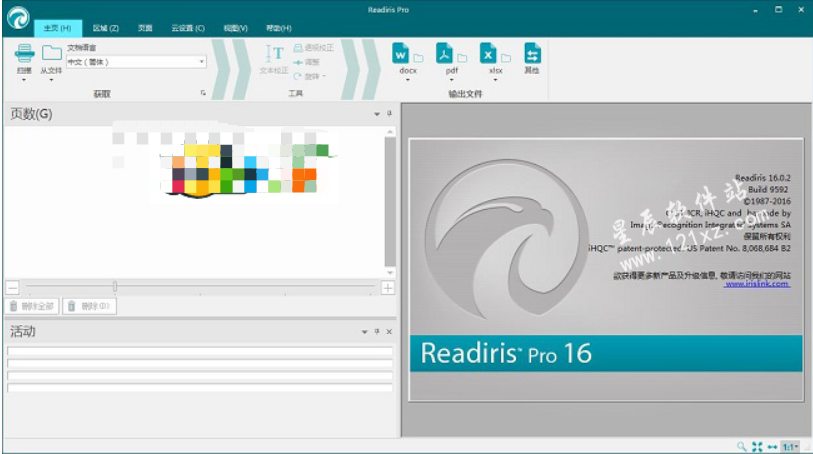Click the Pages panel vertical scrollbar
Image resolution: width=813 pixels, height=454 pixels.
point(390,202)
